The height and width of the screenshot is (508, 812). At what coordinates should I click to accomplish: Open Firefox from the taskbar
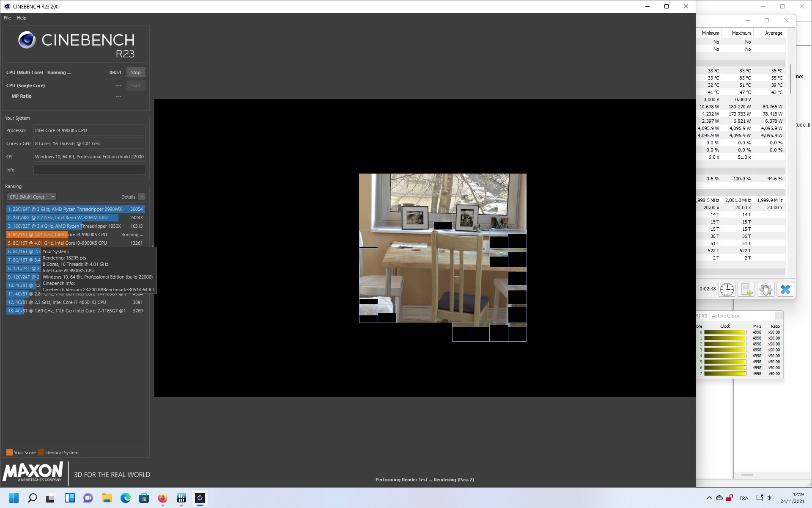[162, 498]
